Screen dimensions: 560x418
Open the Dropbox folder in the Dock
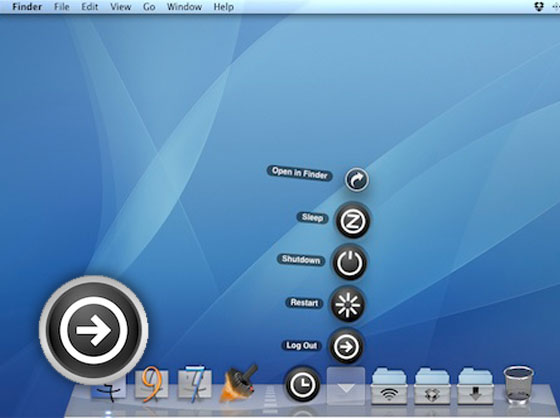click(432, 386)
